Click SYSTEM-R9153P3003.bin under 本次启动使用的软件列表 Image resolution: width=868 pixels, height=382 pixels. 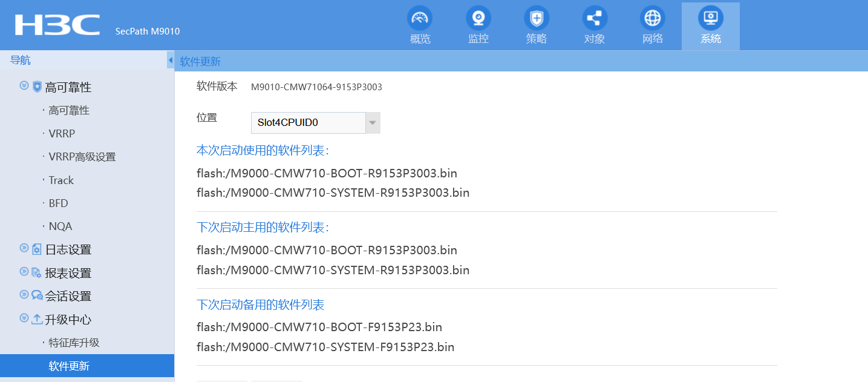pyautogui.click(x=333, y=193)
